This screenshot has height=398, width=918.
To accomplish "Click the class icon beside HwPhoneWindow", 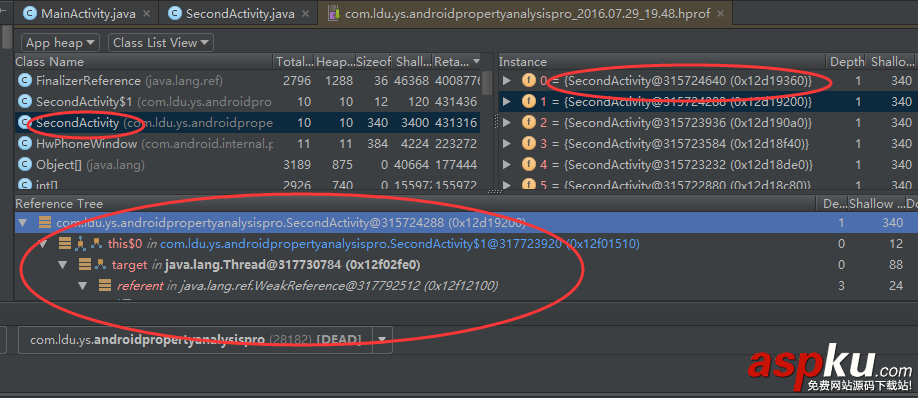I will (25, 143).
